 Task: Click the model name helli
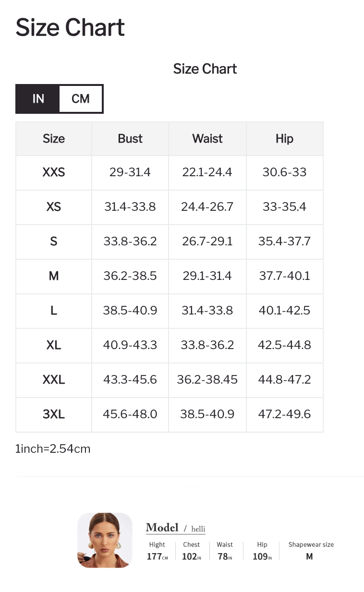pos(198,529)
